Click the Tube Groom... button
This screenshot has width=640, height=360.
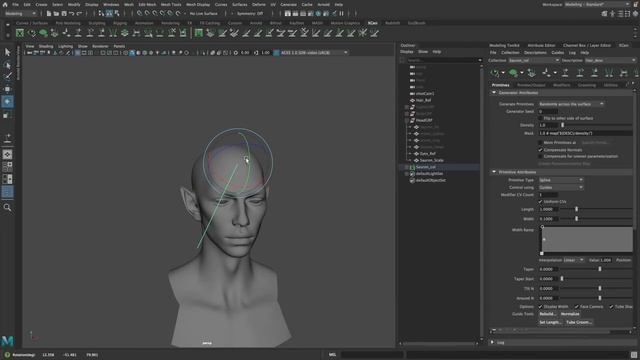pos(579,322)
